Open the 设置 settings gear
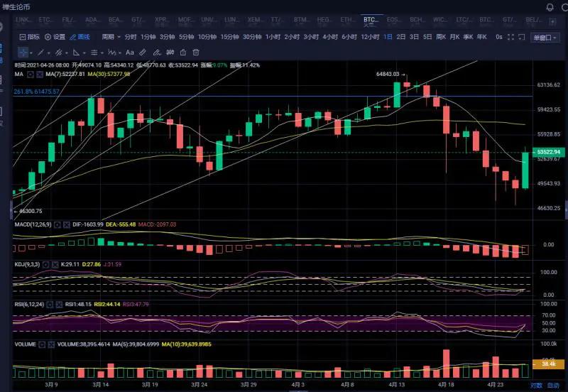 tap(55, 37)
